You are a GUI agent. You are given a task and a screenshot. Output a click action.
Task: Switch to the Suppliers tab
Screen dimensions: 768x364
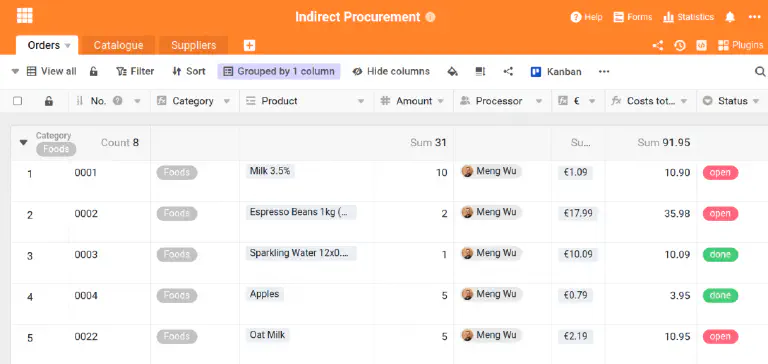coord(193,45)
